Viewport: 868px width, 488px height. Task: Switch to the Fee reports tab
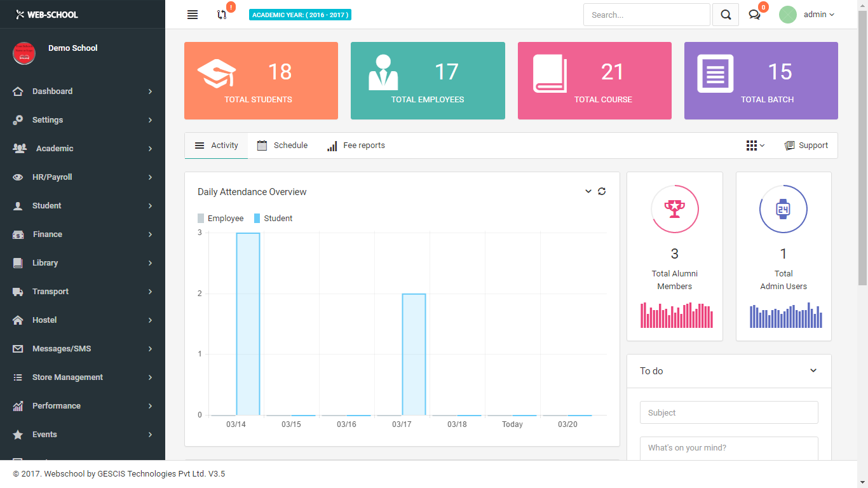[356, 146]
